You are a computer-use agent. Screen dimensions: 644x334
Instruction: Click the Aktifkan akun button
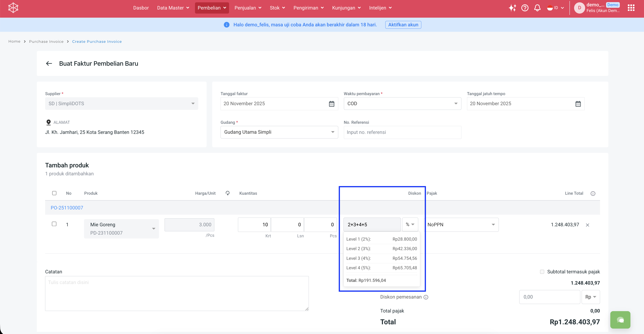(x=403, y=25)
